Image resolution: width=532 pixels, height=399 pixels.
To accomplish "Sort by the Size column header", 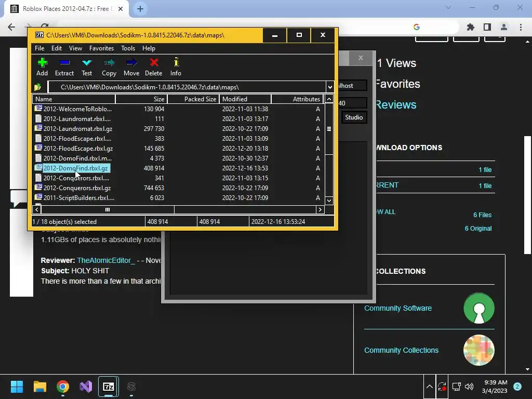I will point(141,99).
